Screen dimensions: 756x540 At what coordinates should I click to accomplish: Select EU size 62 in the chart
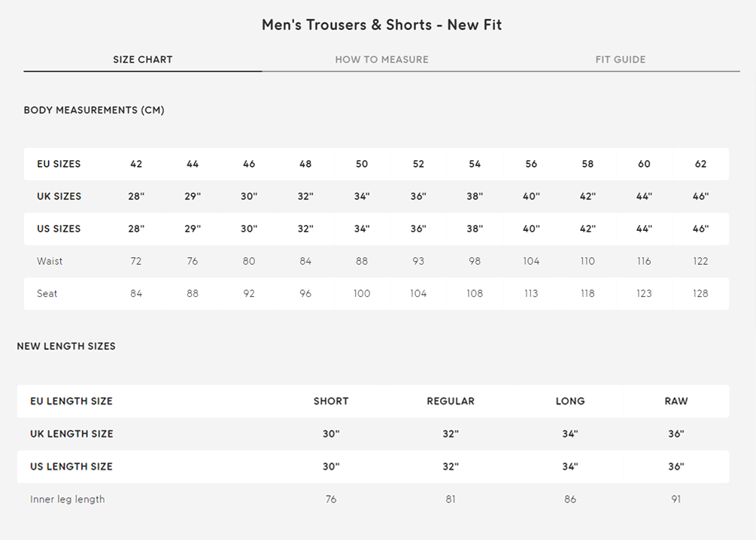(700, 164)
